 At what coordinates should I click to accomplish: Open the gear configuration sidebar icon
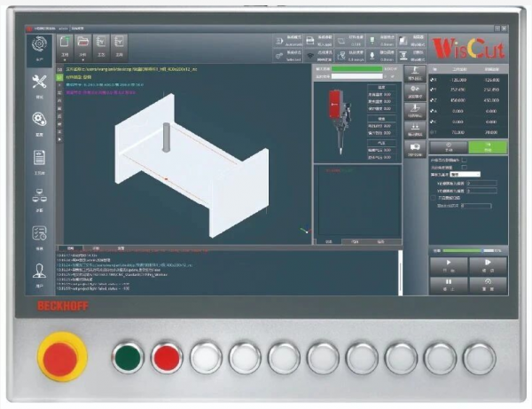[x=38, y=121]
